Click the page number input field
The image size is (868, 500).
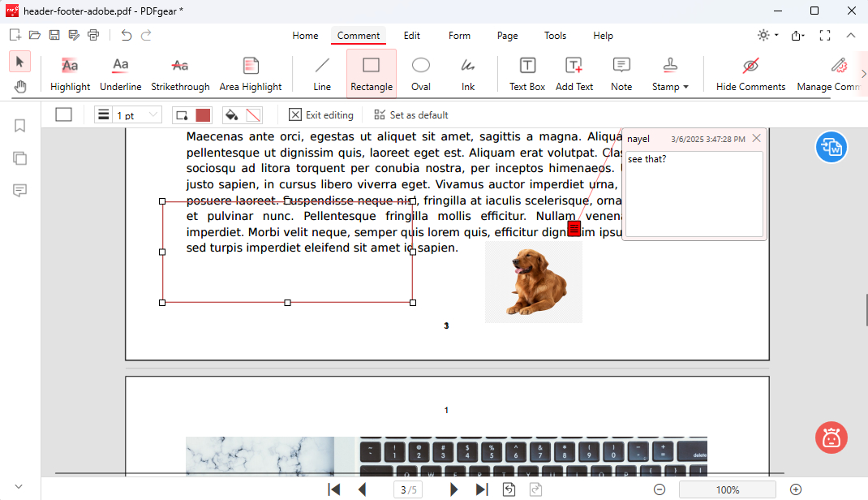tap(403, 489)
